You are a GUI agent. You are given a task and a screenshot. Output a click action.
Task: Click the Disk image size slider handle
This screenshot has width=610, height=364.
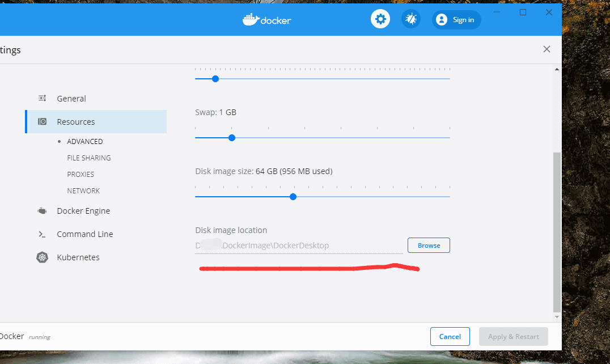(293, 197)
